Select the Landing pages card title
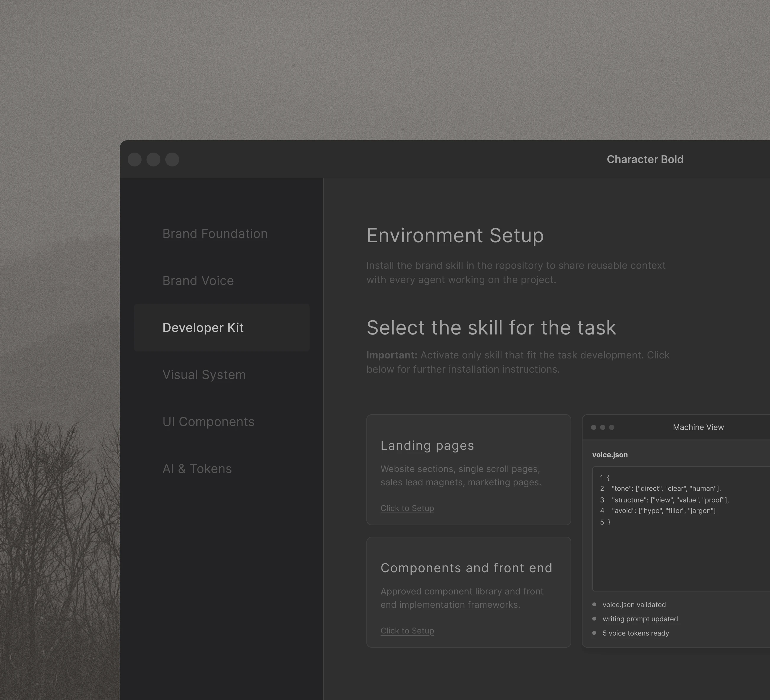 [427, 446]
